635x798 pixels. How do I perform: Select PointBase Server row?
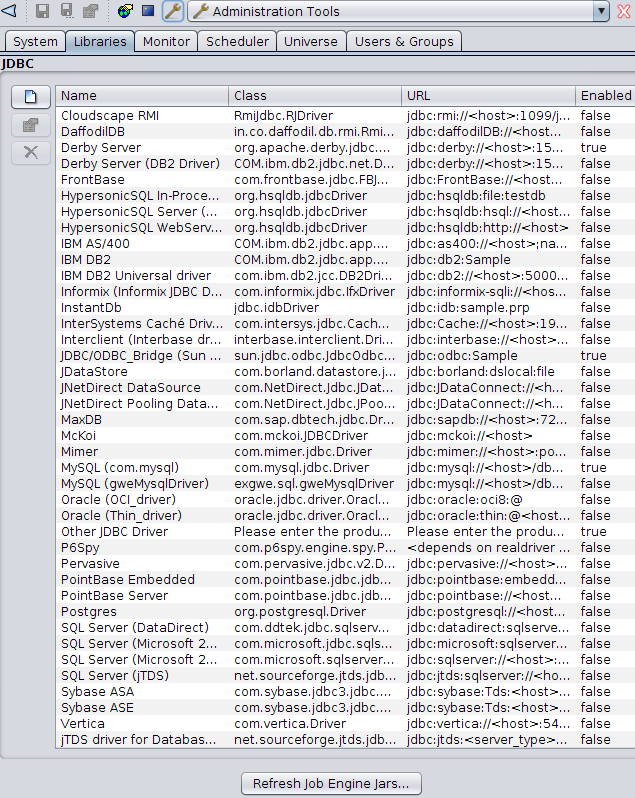[345, 595]
